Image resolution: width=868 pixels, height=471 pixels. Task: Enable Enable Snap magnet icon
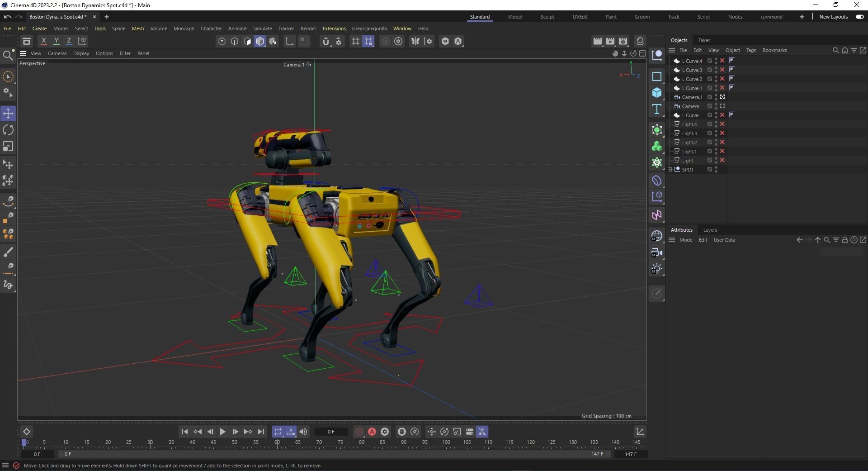325,41
